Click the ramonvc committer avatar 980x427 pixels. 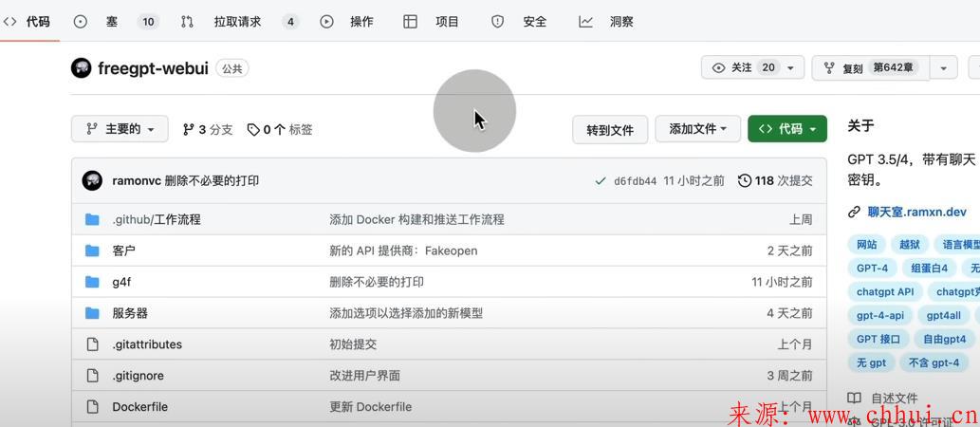pos(93,180)
